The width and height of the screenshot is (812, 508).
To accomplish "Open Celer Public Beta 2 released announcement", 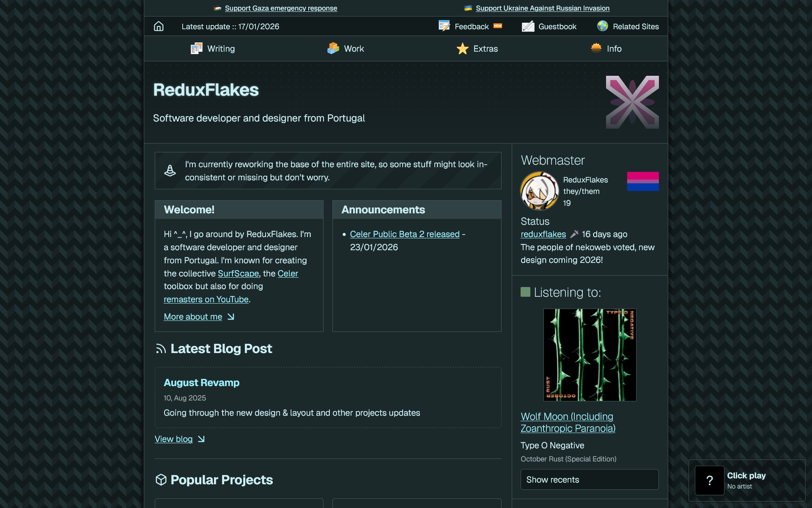I will pos(404,234).
